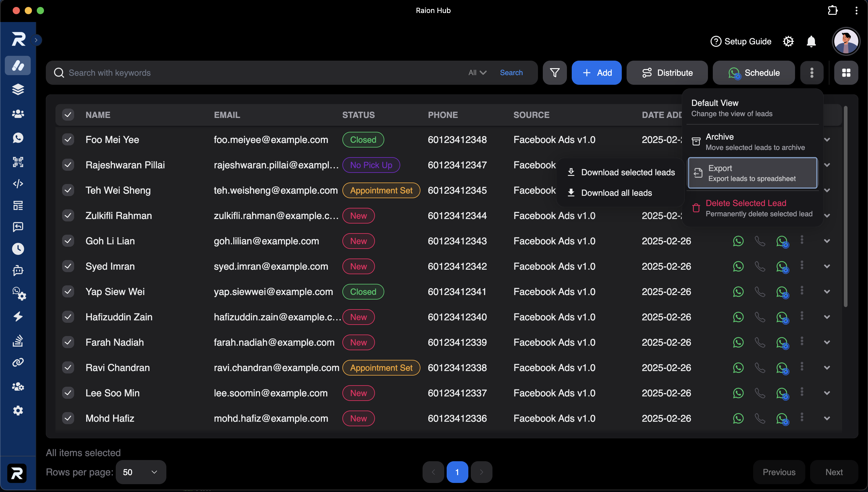Choose Export leads to spreadsheet option
The width and height of the screenshot is (868, 492).
tap(752, 173)
